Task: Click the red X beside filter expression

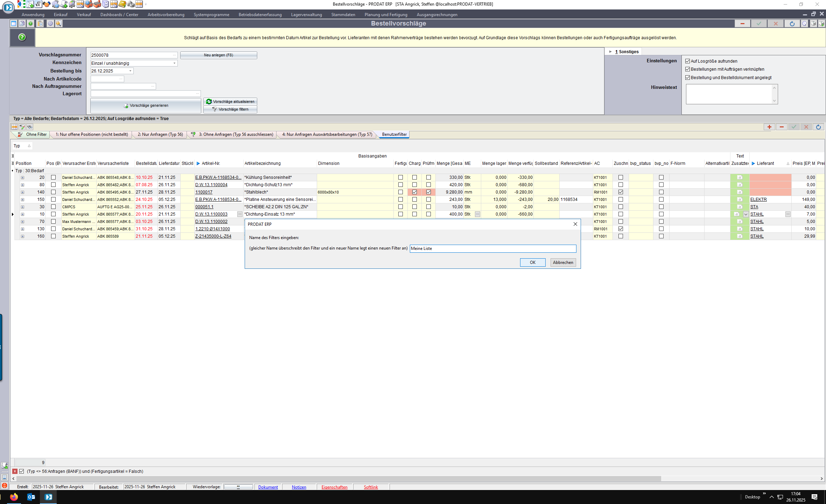Action: (15, 471)
